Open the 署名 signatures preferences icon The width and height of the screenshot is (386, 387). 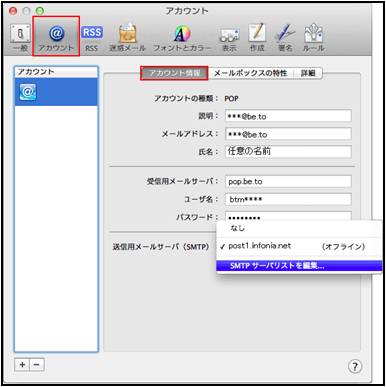285,38
